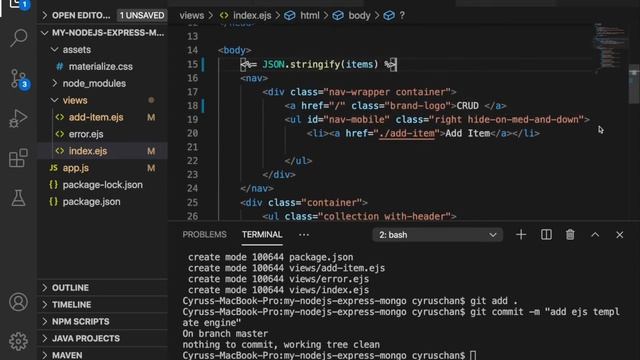Click the 1 UNSAVED badge
640x360 pixels.
(x=142, y=16)
